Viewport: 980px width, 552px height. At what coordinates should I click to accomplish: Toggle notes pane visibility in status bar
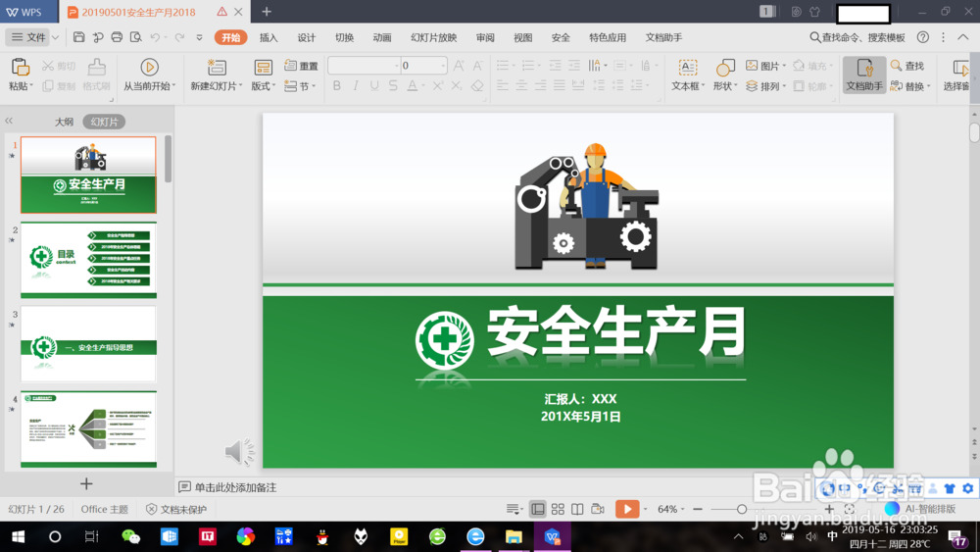514,509
